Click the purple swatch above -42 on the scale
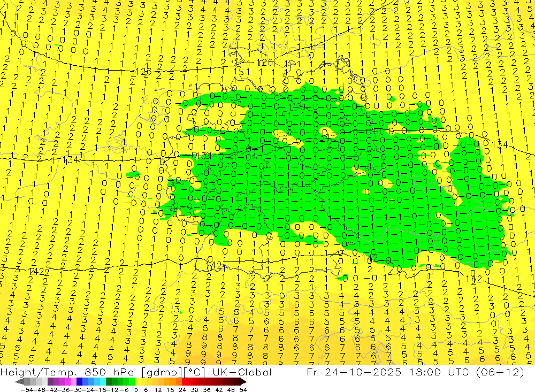The width and height of the screenshot is (535, 392). click(x=50, y=382)
